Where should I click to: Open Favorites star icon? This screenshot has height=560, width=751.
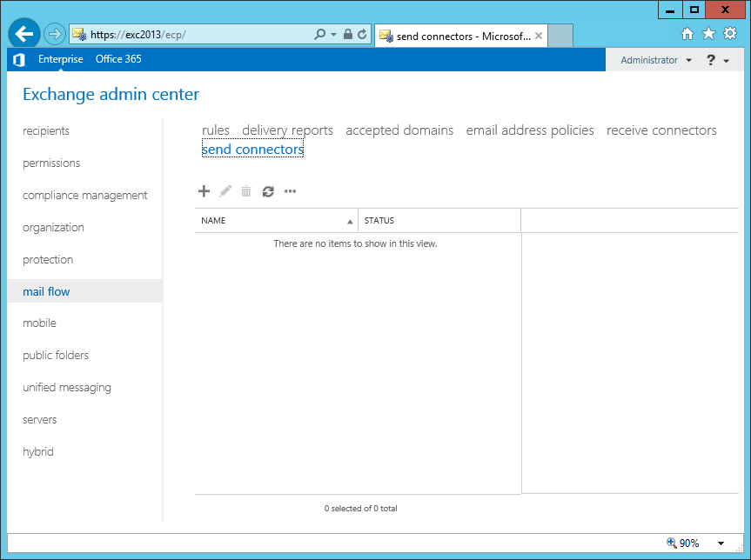pyautogui.click(x=708, y=34)
